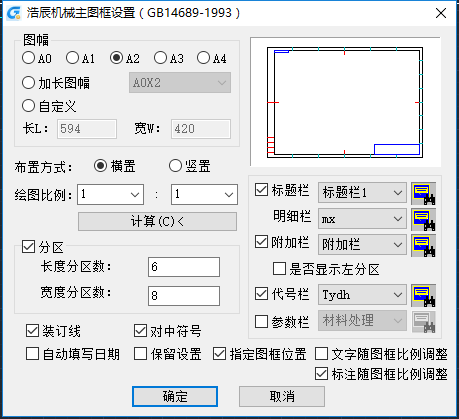
Task: Click the drawing frame preview thumbnail
Action: 345,102
